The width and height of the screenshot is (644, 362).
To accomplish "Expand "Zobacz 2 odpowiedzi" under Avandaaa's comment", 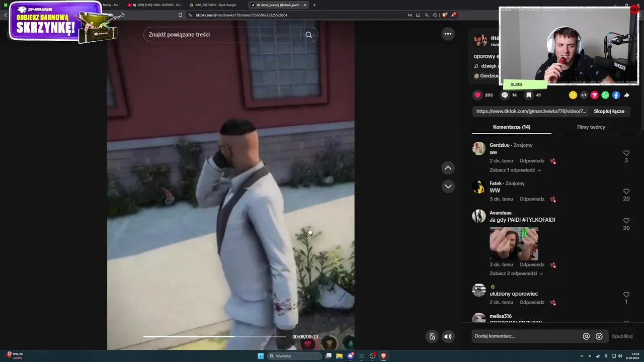I will 516,274.
